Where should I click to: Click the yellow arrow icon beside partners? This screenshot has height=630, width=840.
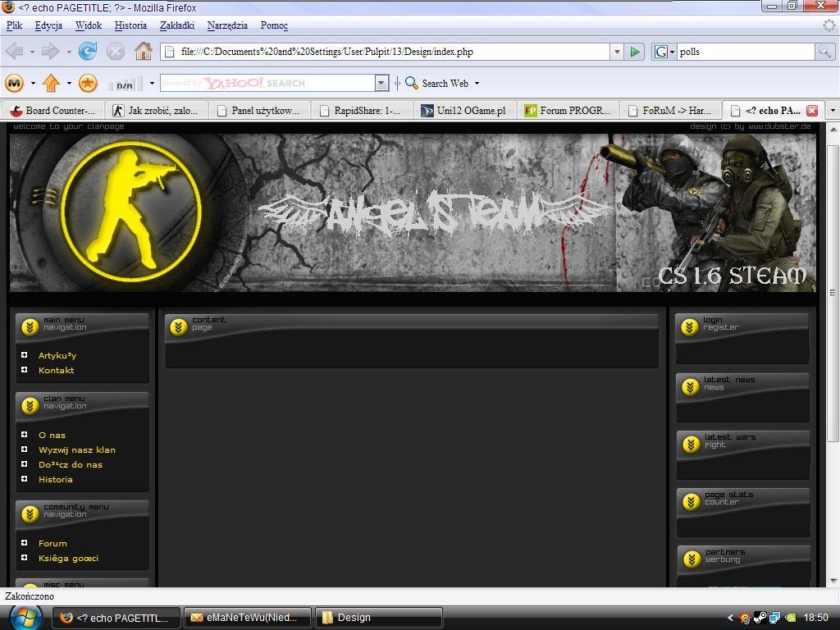point(692,559)
